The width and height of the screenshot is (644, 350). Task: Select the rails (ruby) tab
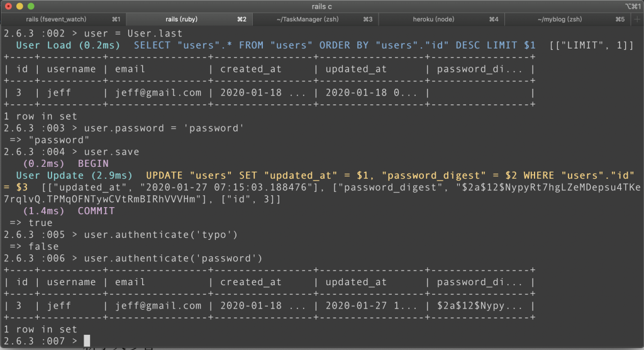[188, 20]
